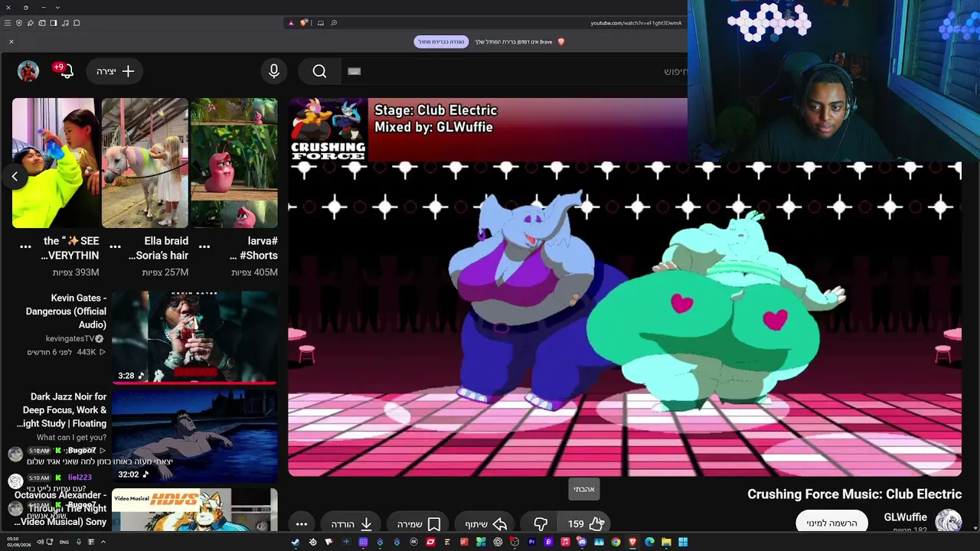Share the video using שיתוף button
This screenshot has width=980, height=551.
(x=486, y=523)
